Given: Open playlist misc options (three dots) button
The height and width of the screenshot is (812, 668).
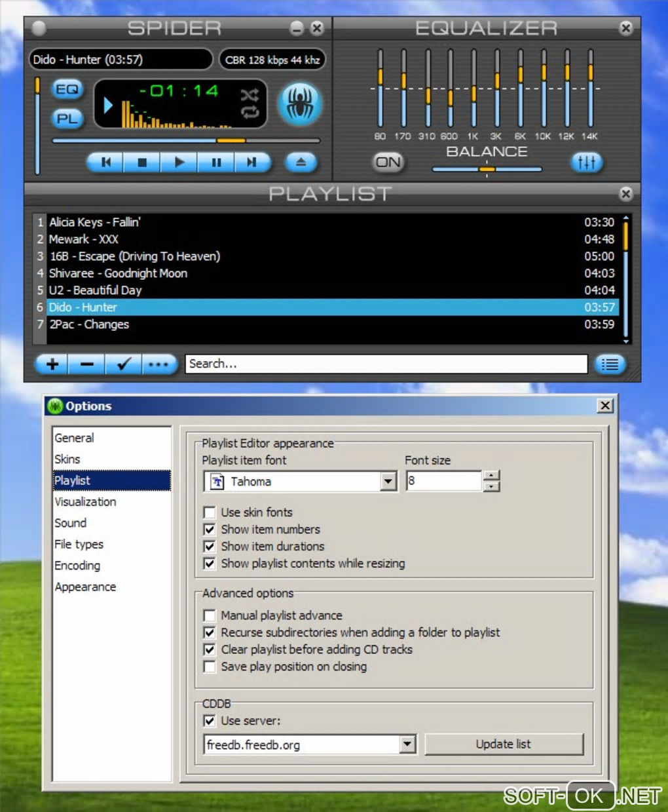Looking at the screenshot, I should click(158, 364).
